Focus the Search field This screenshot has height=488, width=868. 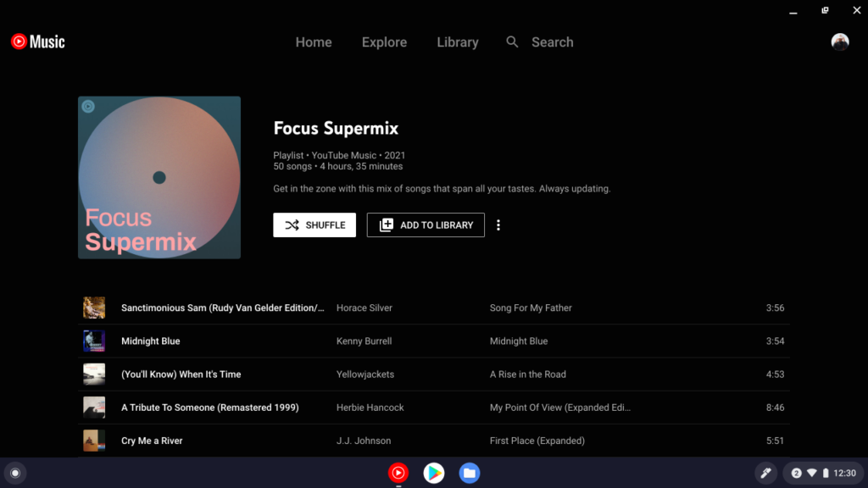(552, 42)
